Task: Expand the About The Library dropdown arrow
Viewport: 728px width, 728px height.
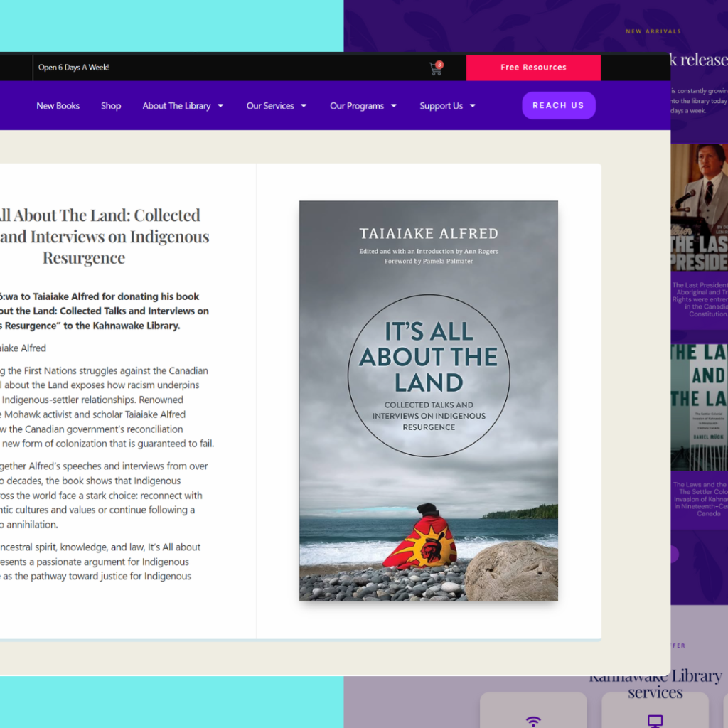Action: point(220,106)
